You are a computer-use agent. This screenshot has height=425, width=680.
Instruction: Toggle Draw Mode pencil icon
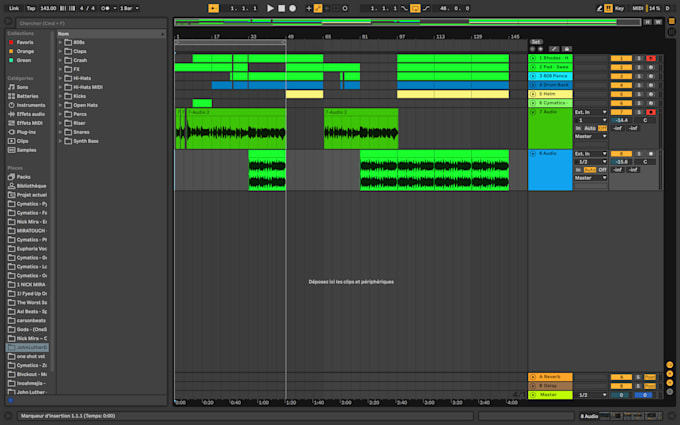click(599, 8)
